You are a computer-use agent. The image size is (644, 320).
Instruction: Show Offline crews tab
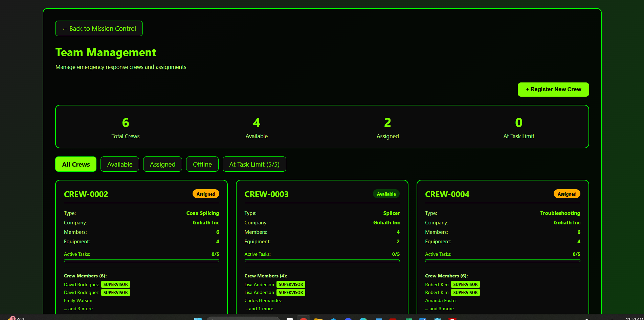pos(202,164)
